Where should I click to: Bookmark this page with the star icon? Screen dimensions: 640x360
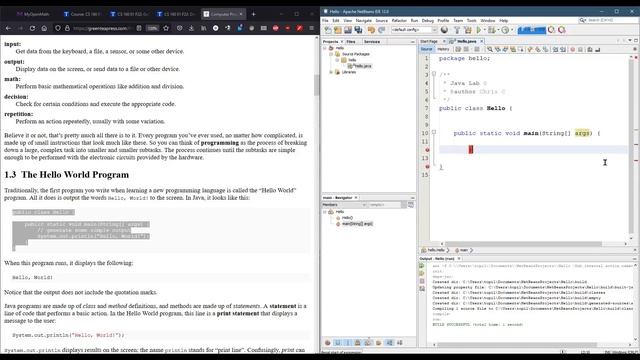(x=166, y=28)
